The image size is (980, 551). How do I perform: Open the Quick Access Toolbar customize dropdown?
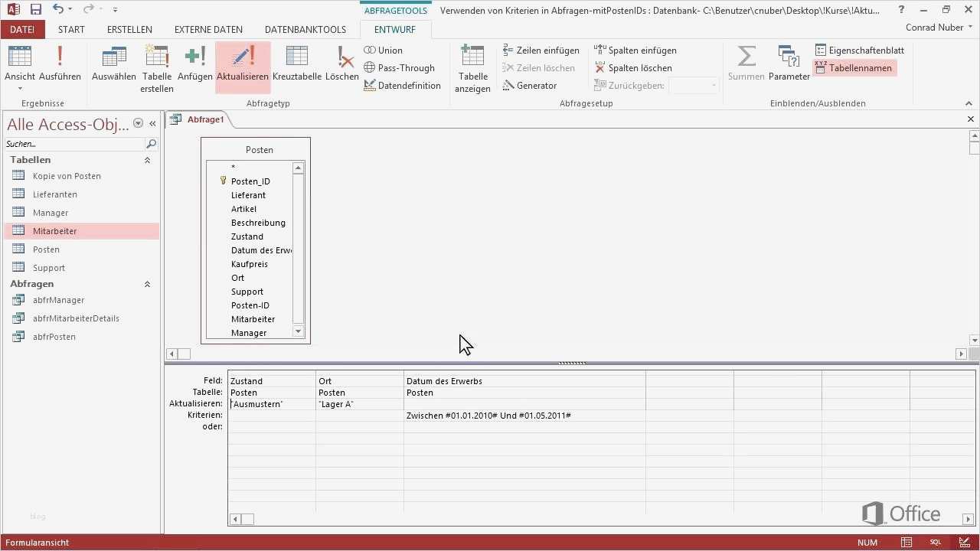coord(115,10)
